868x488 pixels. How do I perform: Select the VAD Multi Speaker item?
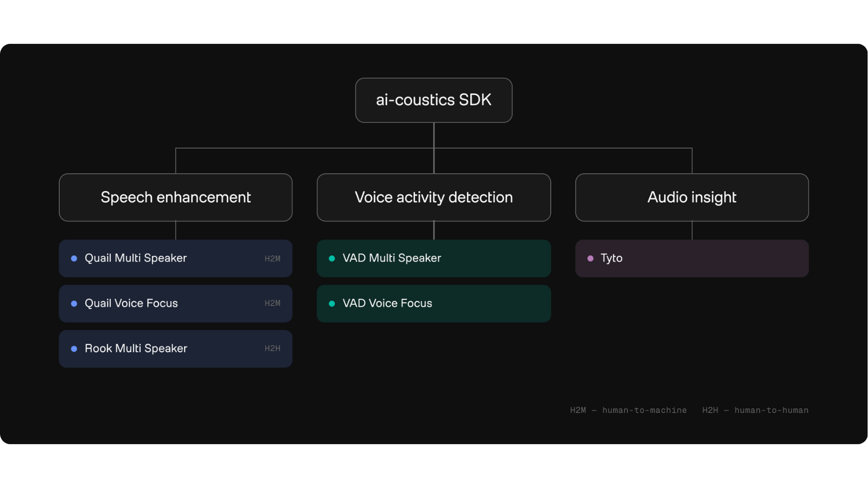click(x=433, y=259)
